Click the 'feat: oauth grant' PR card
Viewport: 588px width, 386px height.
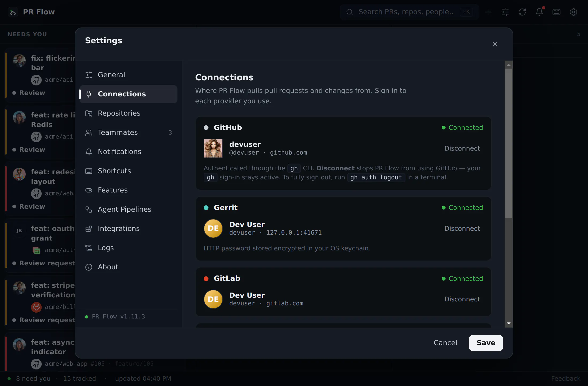click(40, 246)
